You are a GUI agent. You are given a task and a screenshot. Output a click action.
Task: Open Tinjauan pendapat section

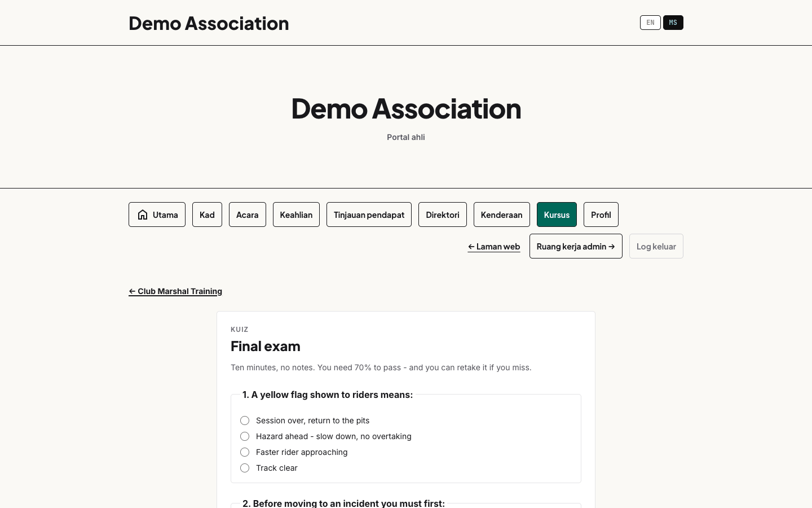click(369, 214)
